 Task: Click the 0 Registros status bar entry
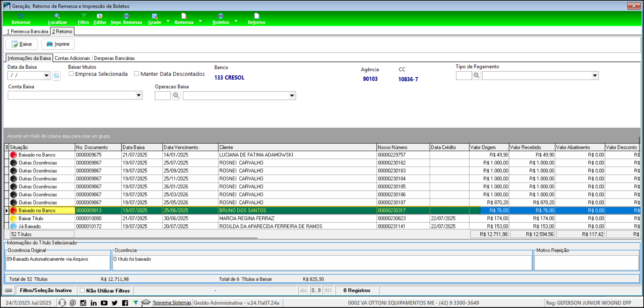[357, 290]
